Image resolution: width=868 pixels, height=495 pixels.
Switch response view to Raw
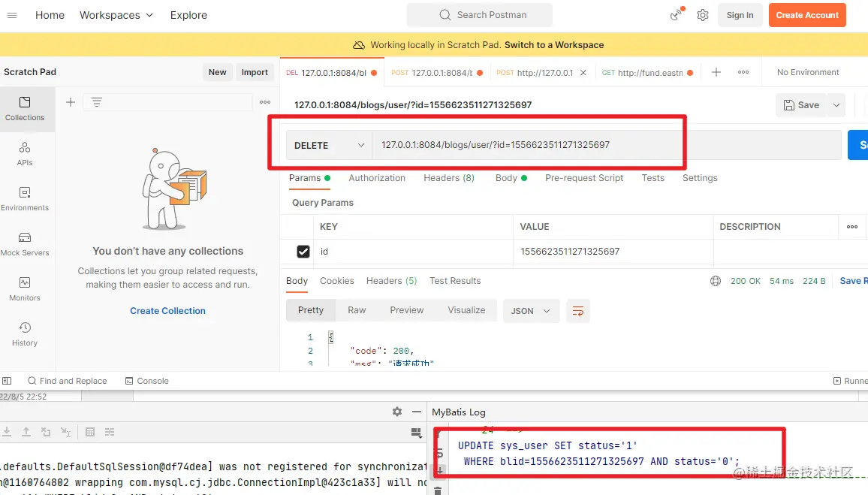coord(357,310)
